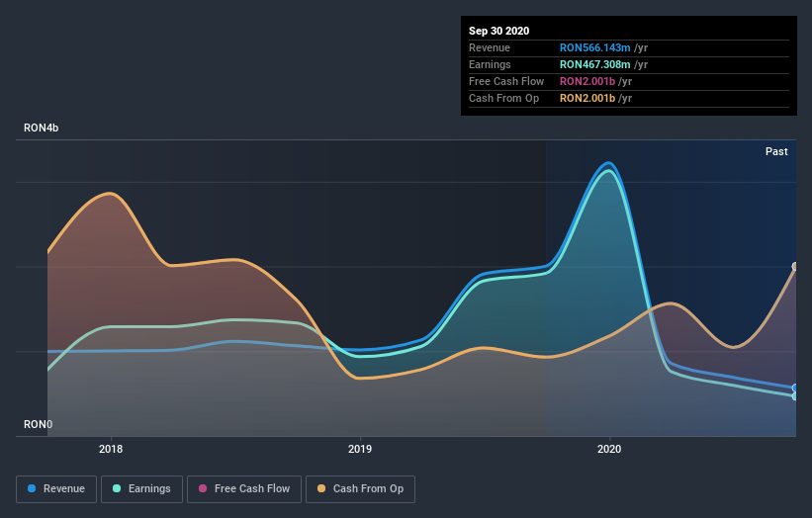The width and height of the screenshot is (812, 518).
Task: Click the Past region label
Action: [776, 151]
